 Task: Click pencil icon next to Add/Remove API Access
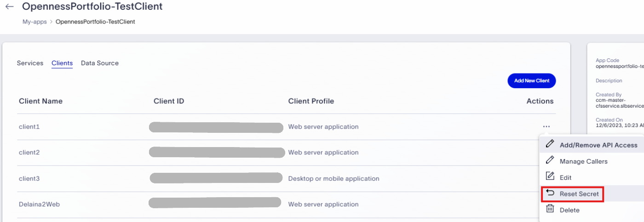(x=550, y=144)
